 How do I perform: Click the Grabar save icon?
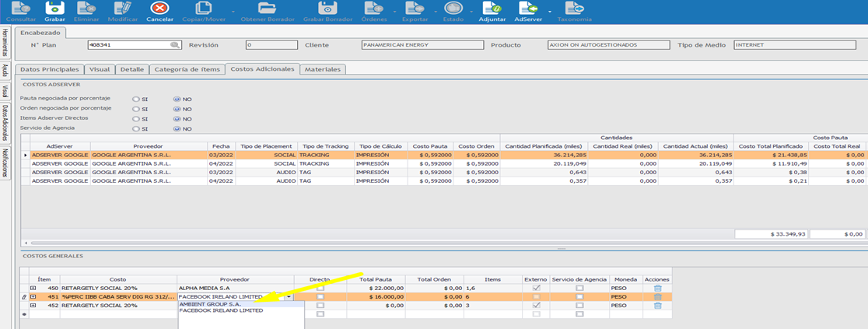[54, 9]
